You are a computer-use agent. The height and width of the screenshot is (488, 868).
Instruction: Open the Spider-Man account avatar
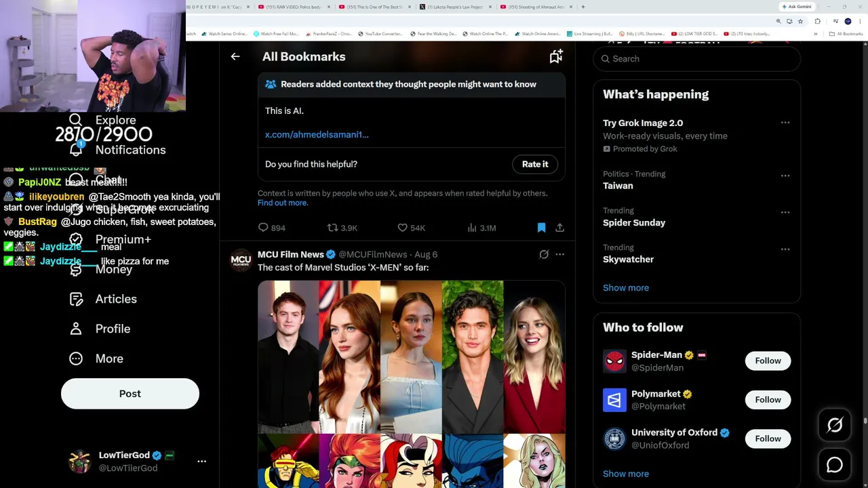614,361
